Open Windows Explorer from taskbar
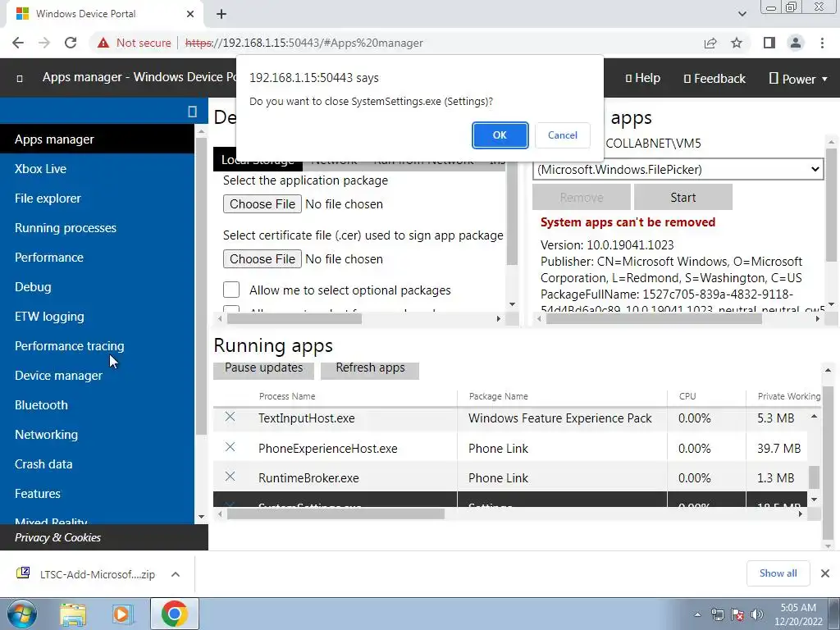Viewport: 840px width, 630px height. [x=73, y=614]
